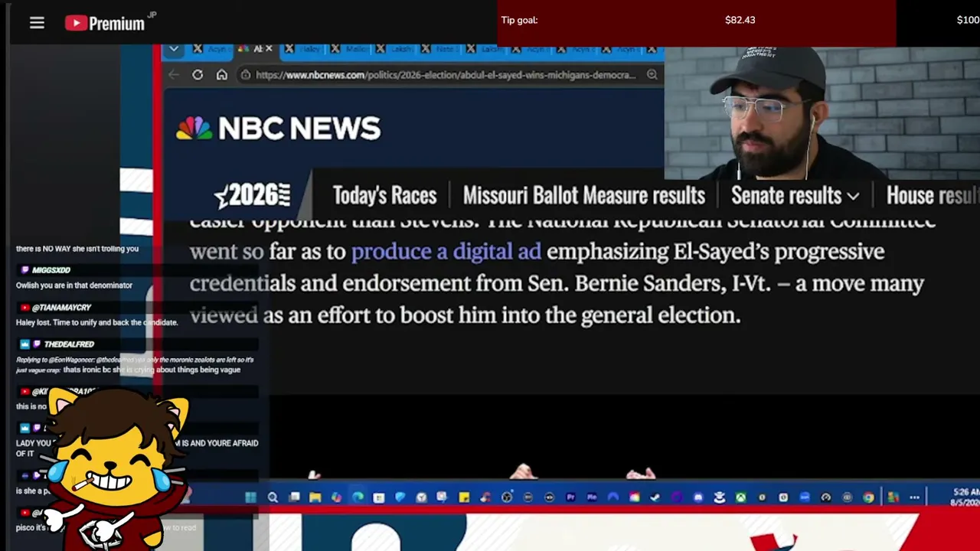The image size is (980, 551).
Task: Follow the 'produce a digital ad' link
Action: pos(446,252)
